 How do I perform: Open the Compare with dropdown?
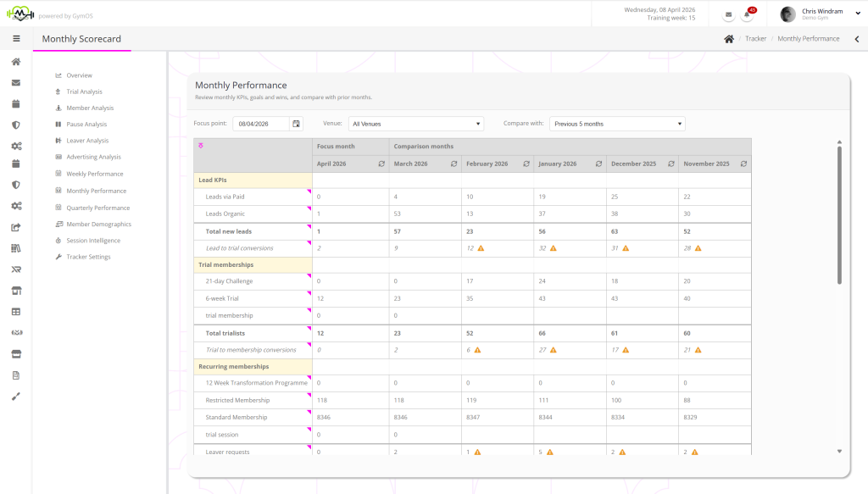[x=617, y=124]
